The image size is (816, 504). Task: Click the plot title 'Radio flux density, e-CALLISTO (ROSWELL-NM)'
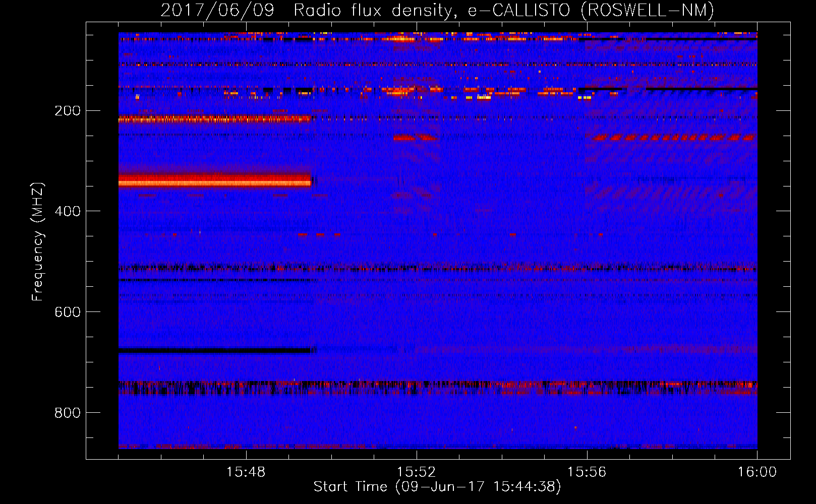click(504, 10)
